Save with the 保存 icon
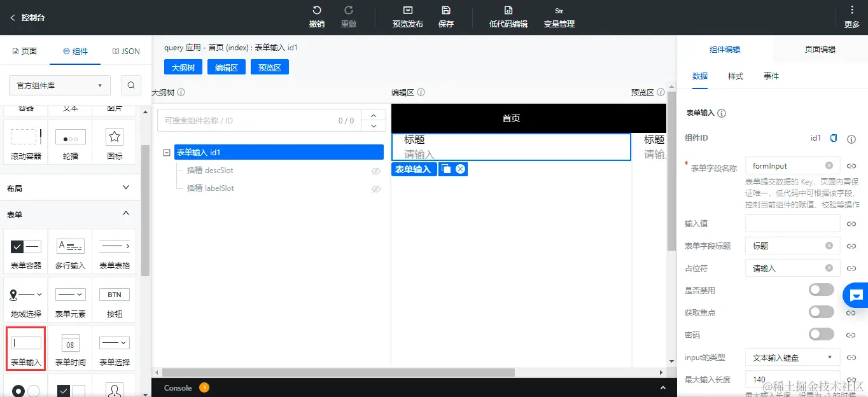This screenshot has width=868, height=397. point(446,10)
